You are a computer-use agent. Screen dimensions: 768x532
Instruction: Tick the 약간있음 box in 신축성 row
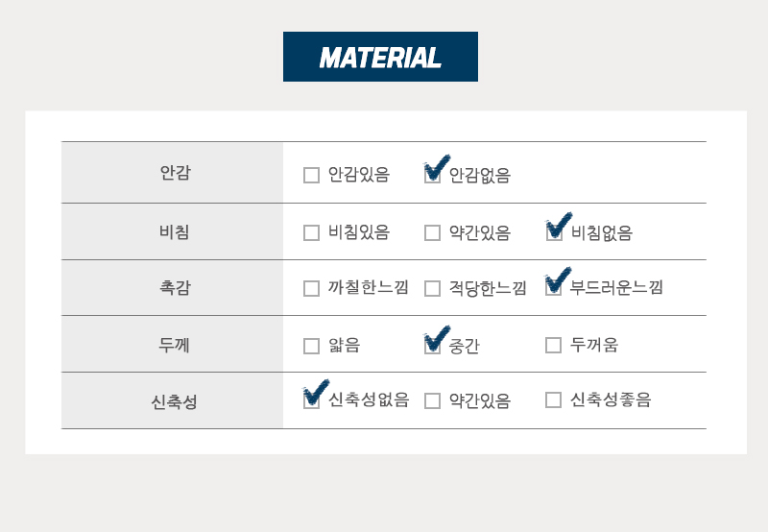pyautogui.click(x=433, y=400)
